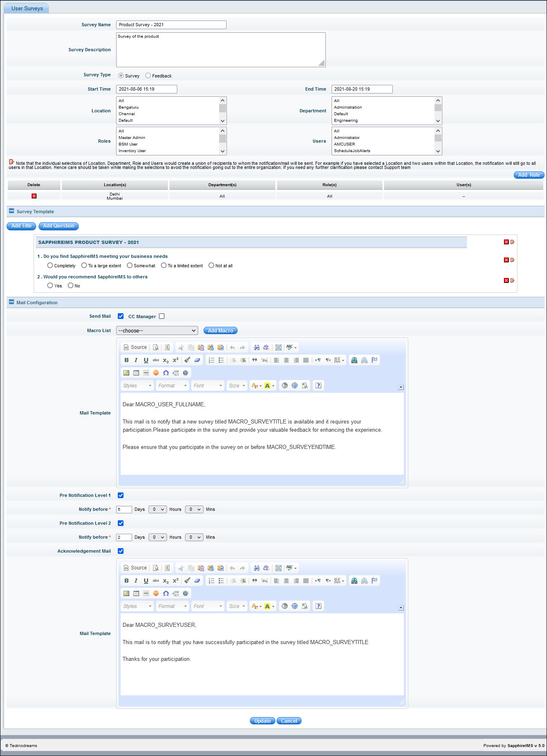Uncheck the Pre Notification Level 2 checkbox
547x756 pixels.
pos(121,523)
